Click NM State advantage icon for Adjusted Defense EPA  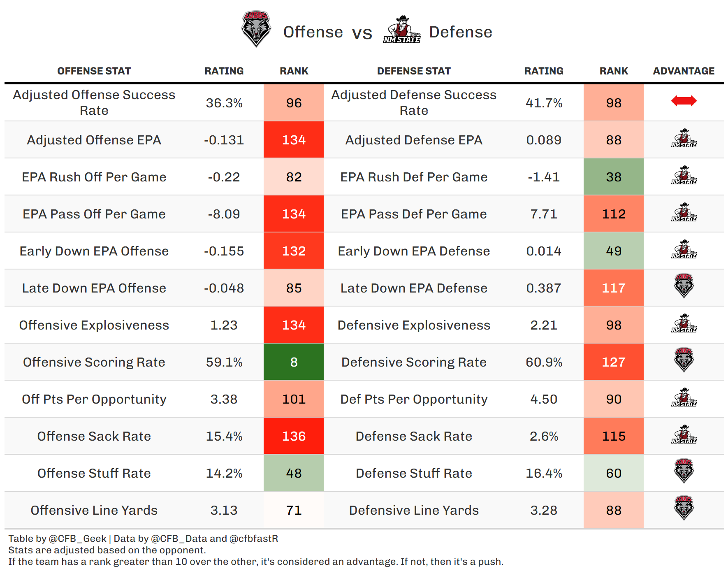point(684,138)
